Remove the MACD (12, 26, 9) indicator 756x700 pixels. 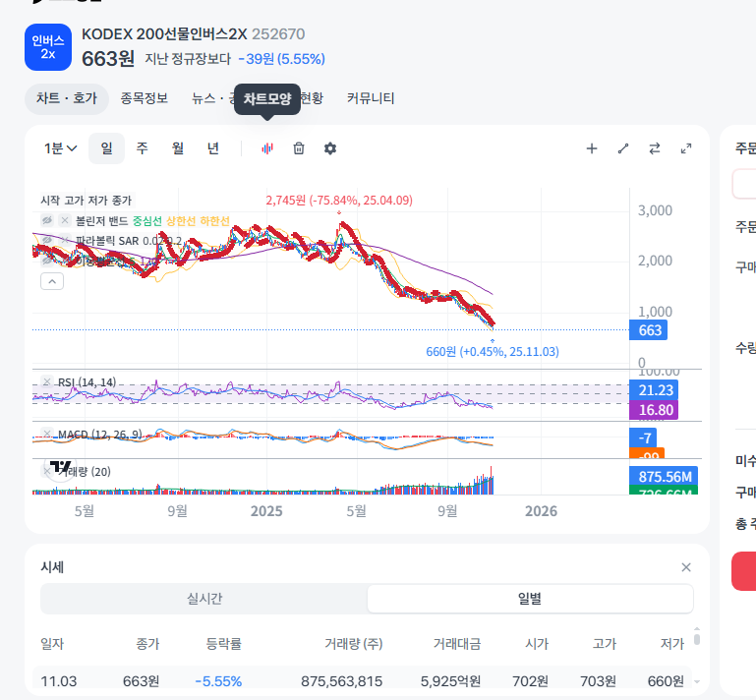47,434
